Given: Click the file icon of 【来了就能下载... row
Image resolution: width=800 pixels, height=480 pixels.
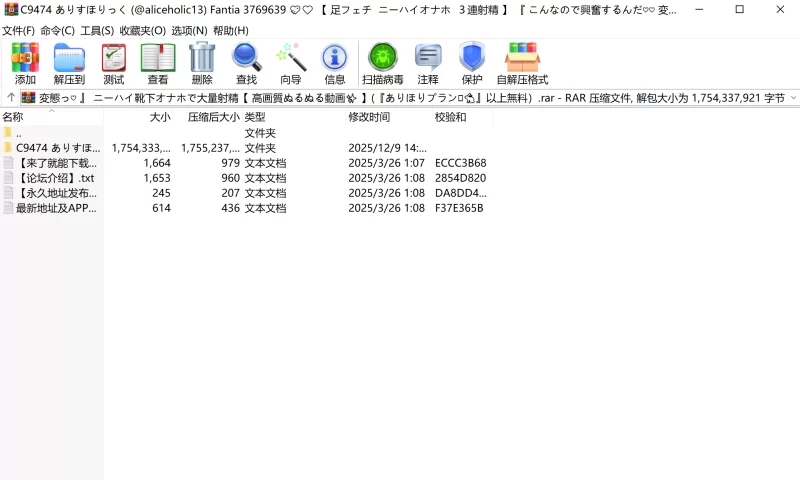Looking at the screenshot, I should point(8,163).
